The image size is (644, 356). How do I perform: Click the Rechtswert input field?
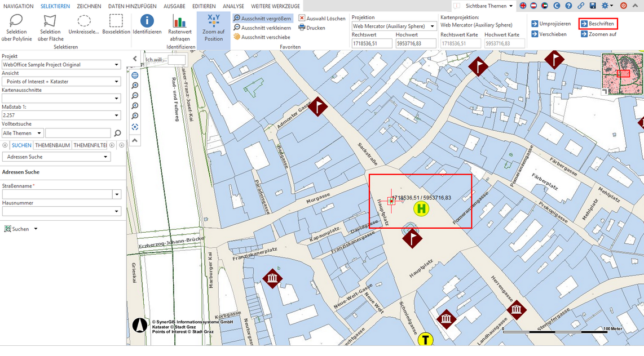(x=372, y=43)
